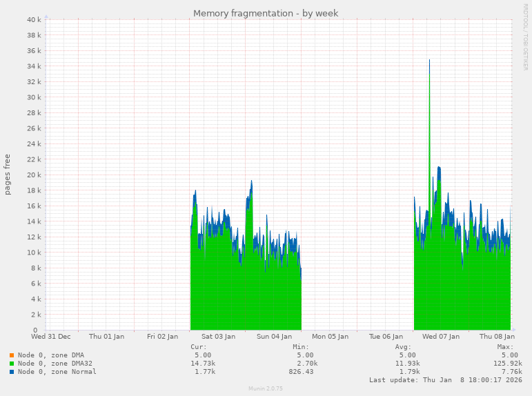Viewport: 532px width, 396px height.
Task: Click the 'Sun 04 Jan' x-axis label
Action: point(274,337)
